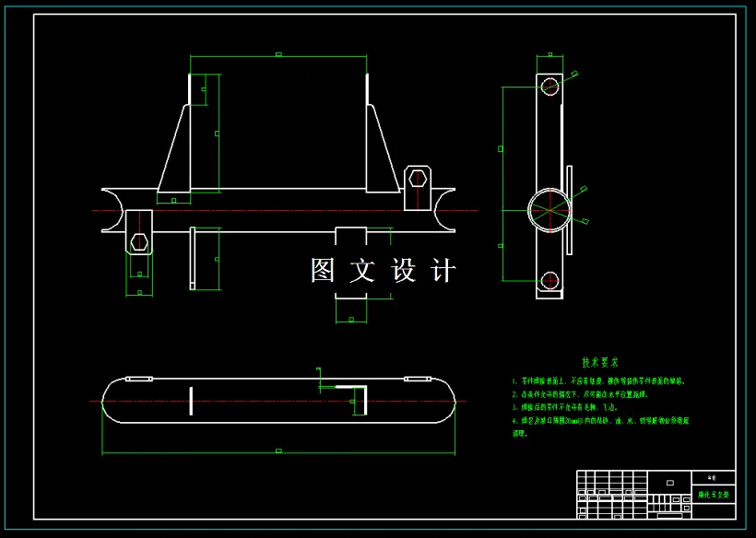Image resolution: width=756 pixels, height=538 pixels.
Task: Select the small circle at top of side view
Action: click(549, 88)
